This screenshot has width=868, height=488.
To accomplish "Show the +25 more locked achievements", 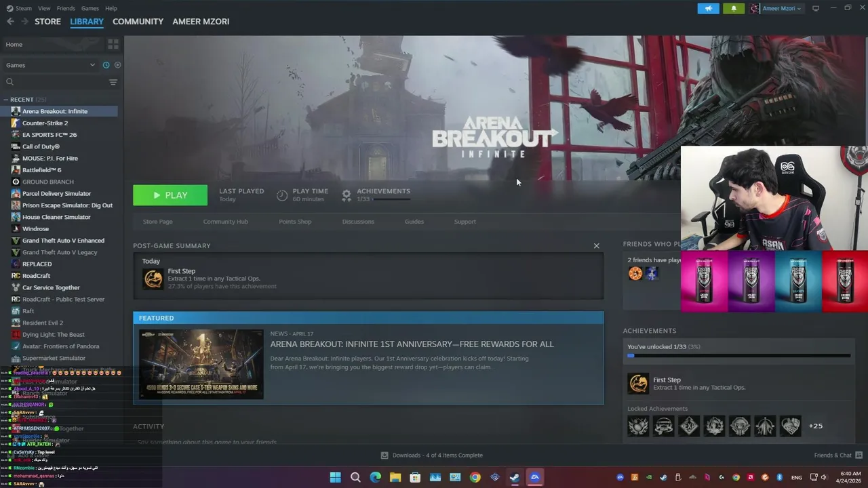I will click(816, 426).
